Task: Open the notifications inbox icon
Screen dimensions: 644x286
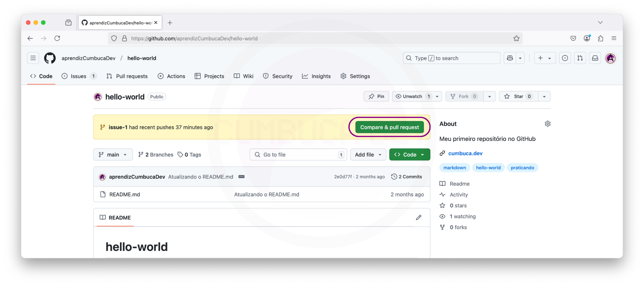Action: point(595,58)
